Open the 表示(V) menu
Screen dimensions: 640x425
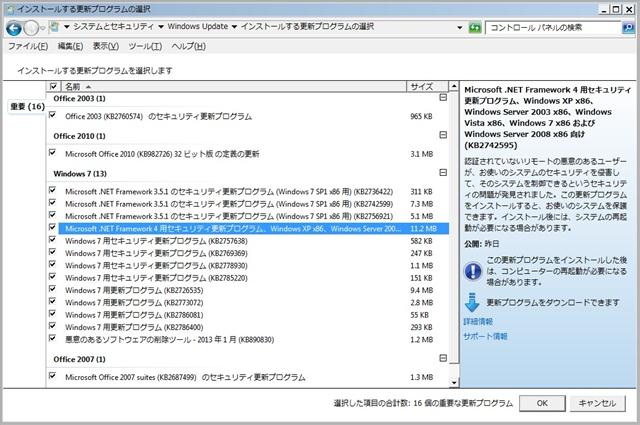click(106, 46)
